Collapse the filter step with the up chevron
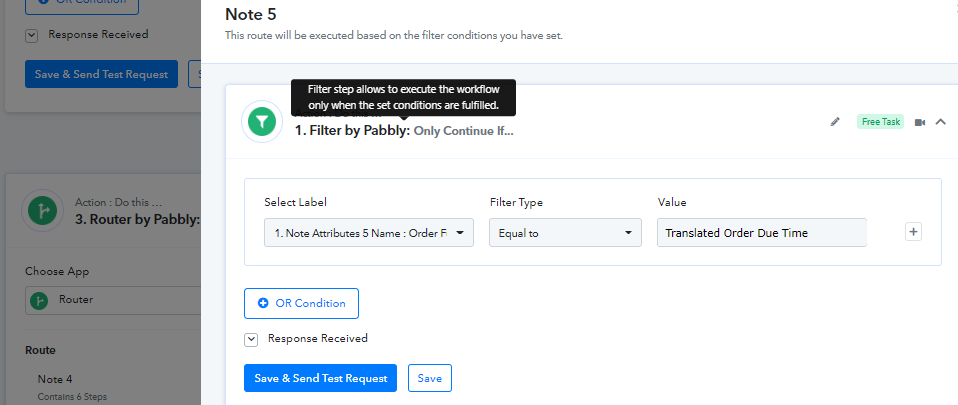The width and height of the screenshot is (958, 405). coord(940,122)
